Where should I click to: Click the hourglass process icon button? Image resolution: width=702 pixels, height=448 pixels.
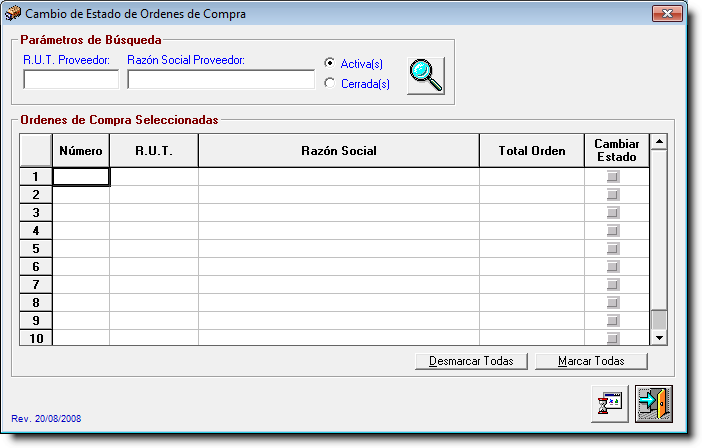pyautogui.click(x=610, y=404)
